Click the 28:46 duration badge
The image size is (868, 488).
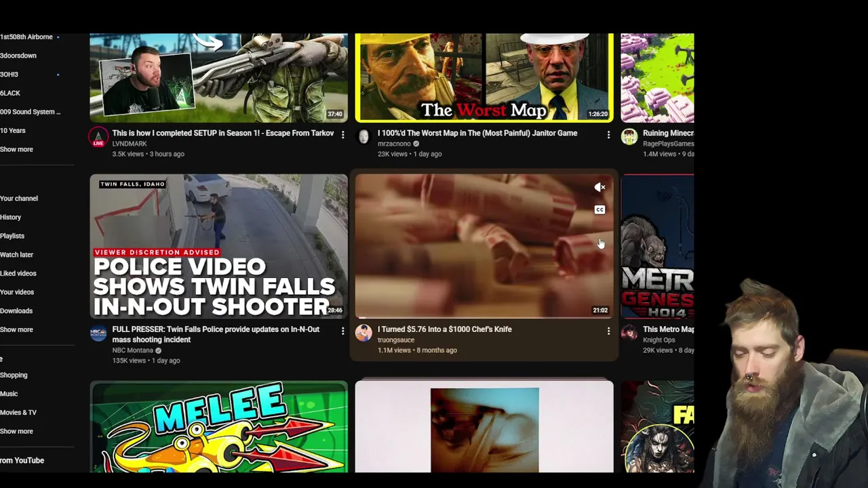click(334, 310)
